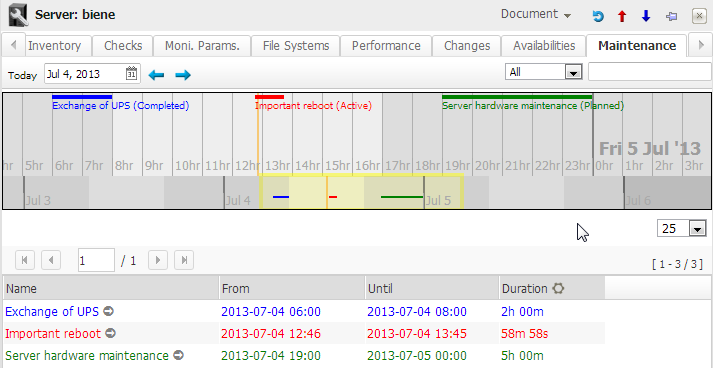Jump to last page of results

(x=184, y=260)
